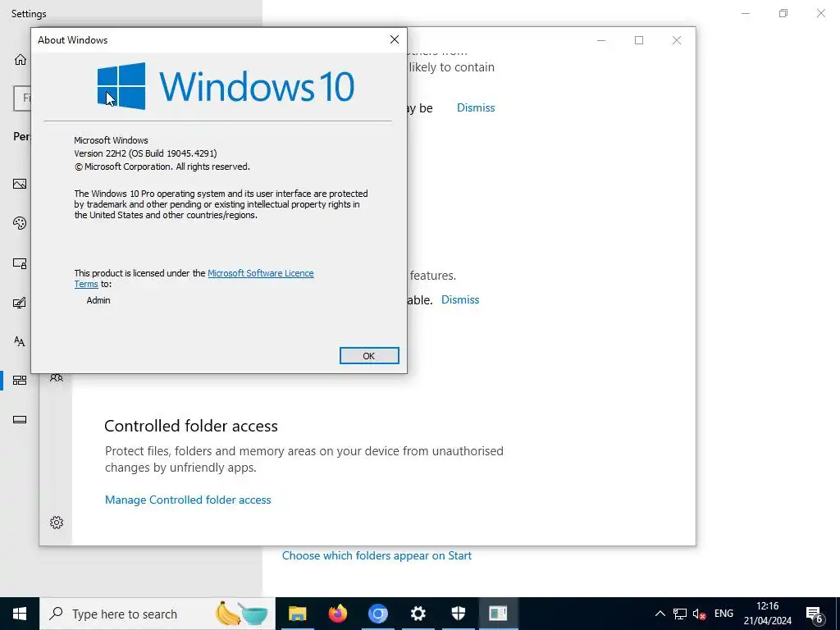
Task: Select the Start settings sidebar icon
Action: click(x=20, y=381)
